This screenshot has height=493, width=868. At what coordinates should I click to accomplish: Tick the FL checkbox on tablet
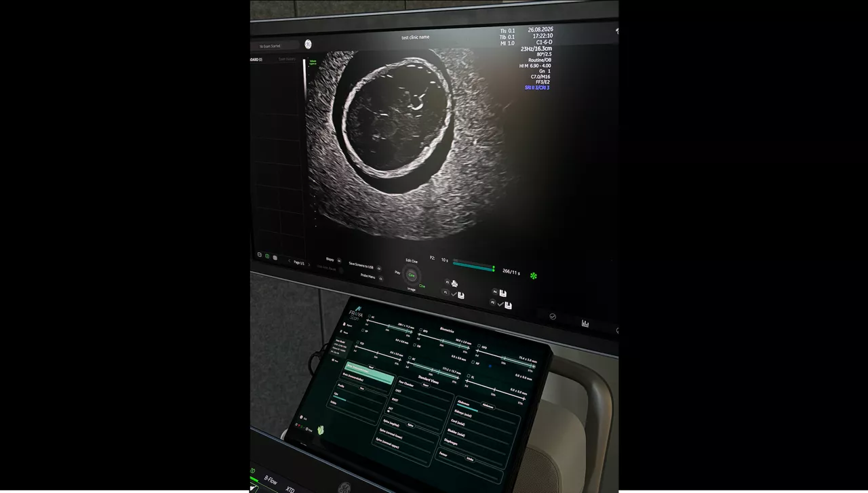469,376
